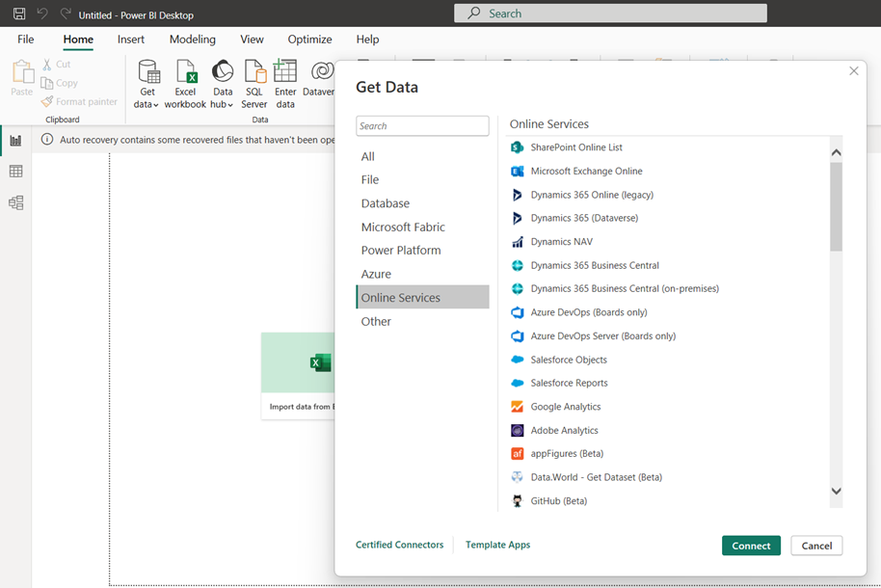This screenshot has height=588, width=881.
Task: Open the Template Apps link
Action: click(497, 545)
